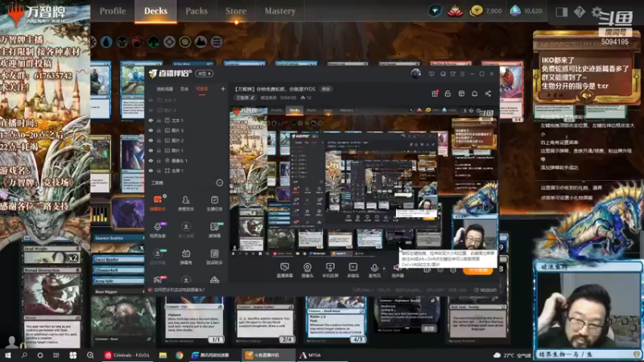Hide the 图片 2 source layer
Image resolution: width=644 pixels, height=362 pixels.
[151, 141]
